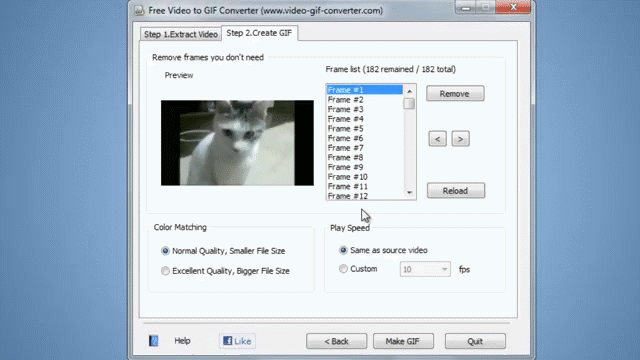Screen dimensions: 640x360
Task: Click the Reload button
Action: tap(456, 191)
